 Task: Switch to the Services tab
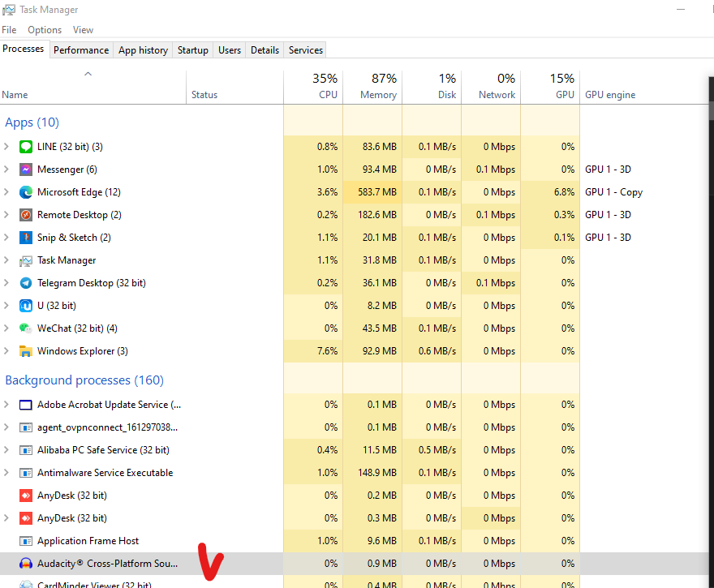tap(306, 50)
